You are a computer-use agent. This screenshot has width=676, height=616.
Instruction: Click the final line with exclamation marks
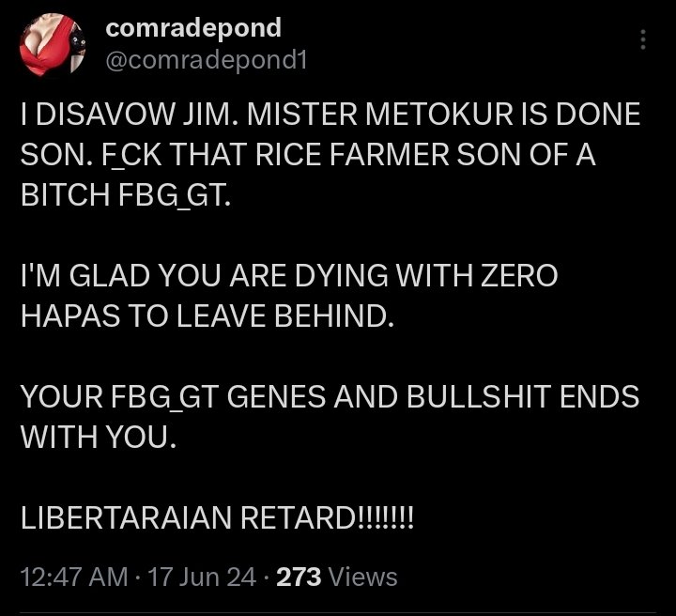(x=217, y=517)
